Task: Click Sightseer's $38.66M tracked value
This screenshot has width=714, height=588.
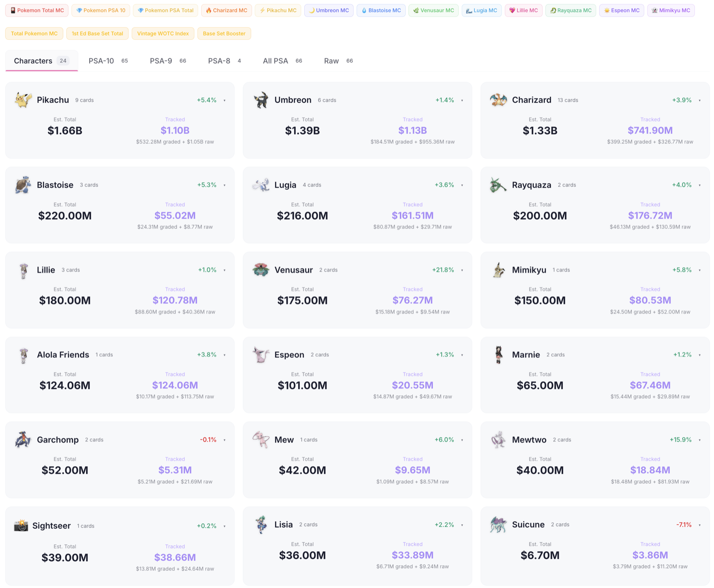Action: coord(175,558)
